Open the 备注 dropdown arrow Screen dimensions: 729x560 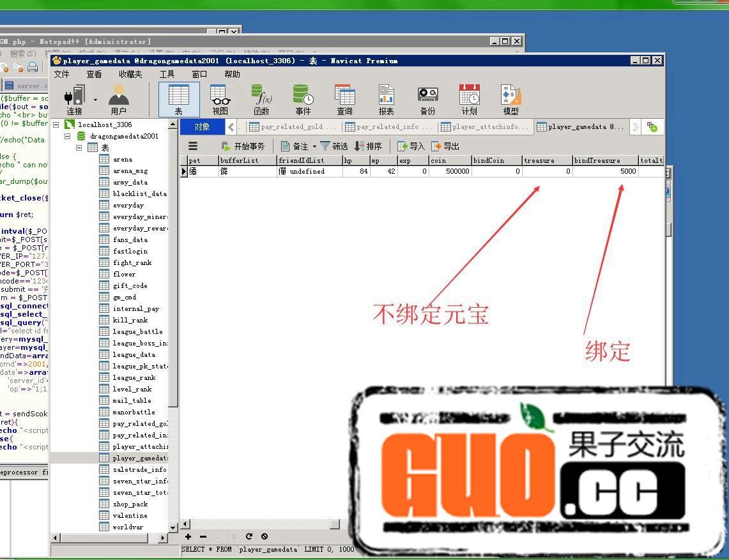click(x=314, y=147)
